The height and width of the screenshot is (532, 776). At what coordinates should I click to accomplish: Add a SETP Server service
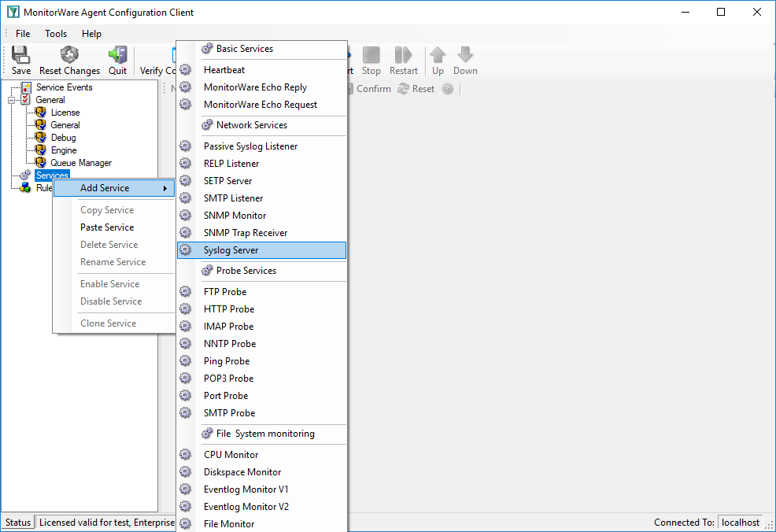[262, 181]
